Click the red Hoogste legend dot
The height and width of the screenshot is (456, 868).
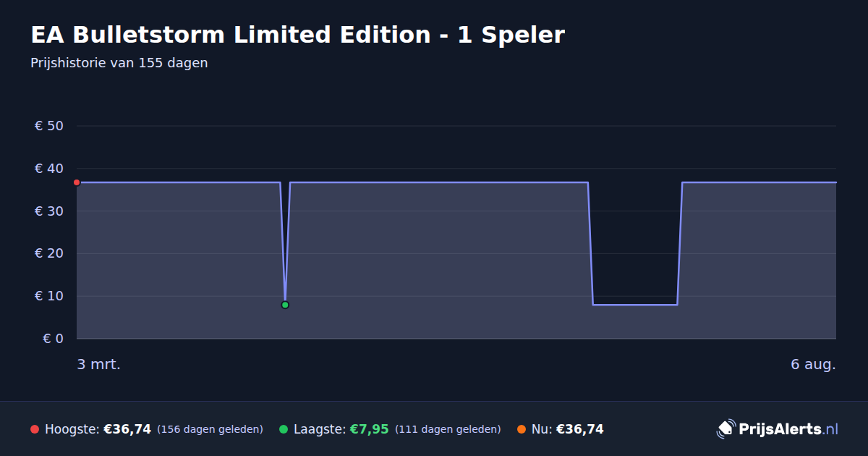(35, 429)
